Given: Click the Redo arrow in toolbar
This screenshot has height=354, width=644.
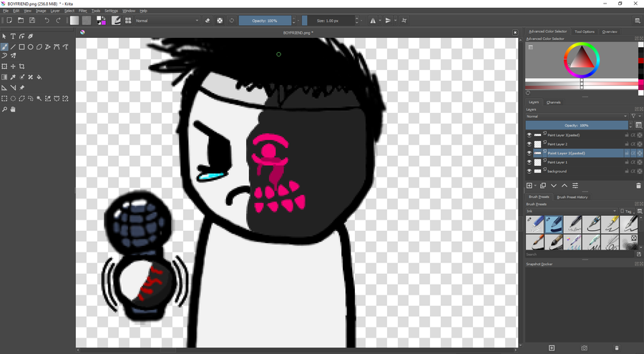Looking at the screenshot, I should [59, 20].
